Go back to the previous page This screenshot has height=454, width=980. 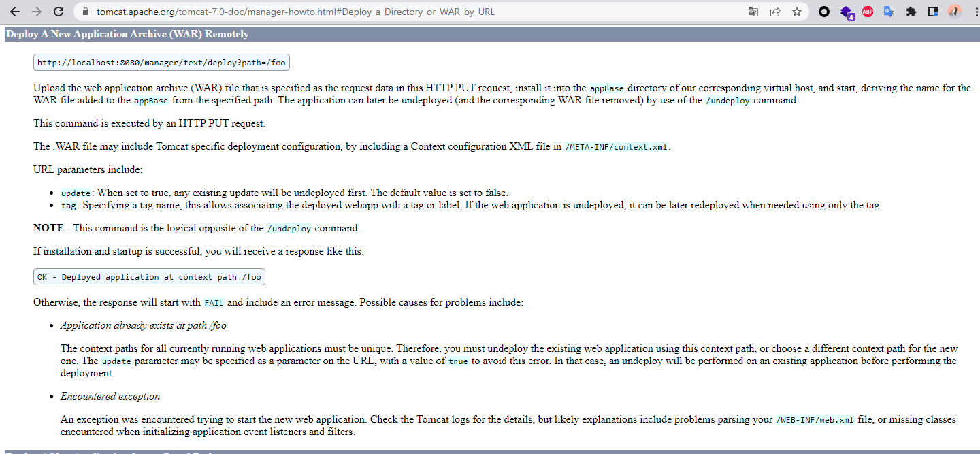(15, 12)
